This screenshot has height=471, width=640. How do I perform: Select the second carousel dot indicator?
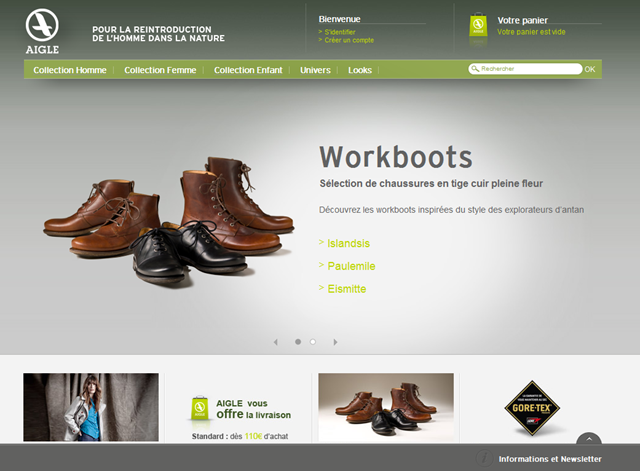tap(313, 342)
